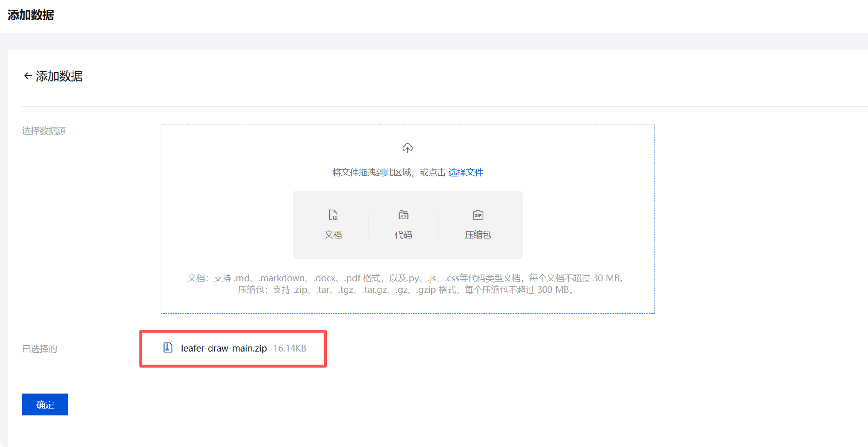Click the leafer-draw-main.zip file name
Viewport: 868px width, 447px height.
tap(224, 348)
